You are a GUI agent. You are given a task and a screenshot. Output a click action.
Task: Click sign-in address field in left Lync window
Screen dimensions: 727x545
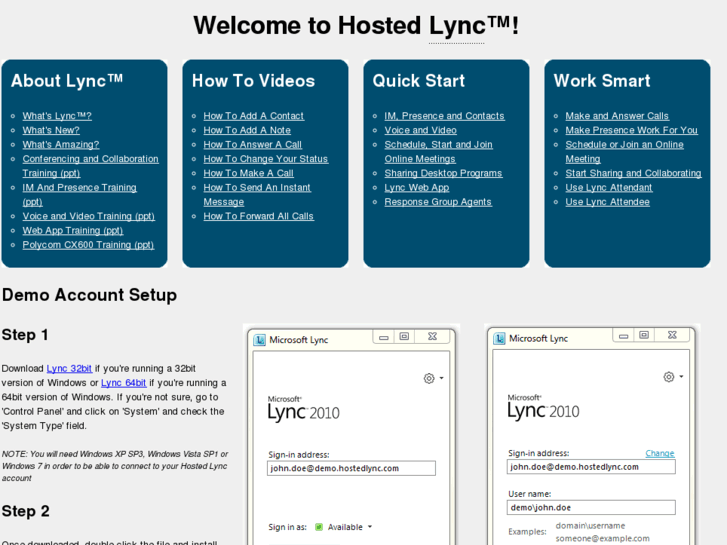(x=351, y=468)
